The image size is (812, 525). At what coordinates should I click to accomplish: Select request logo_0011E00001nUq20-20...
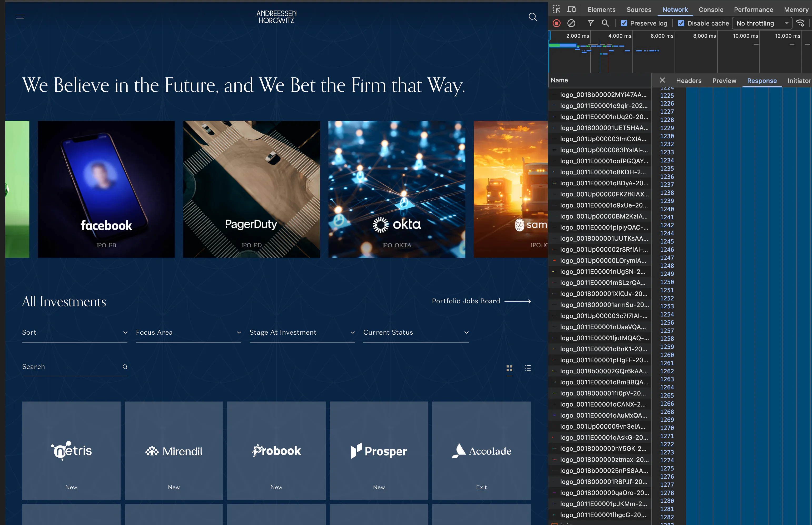click(600, 117)
